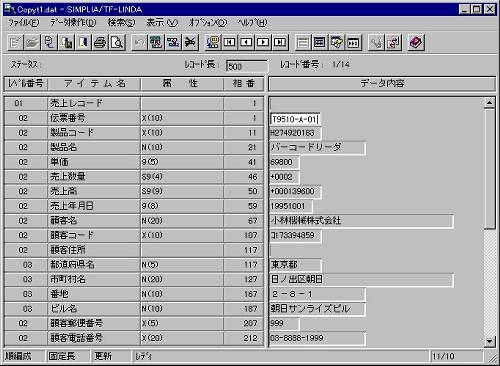This screenshot has width=500, height=366.
Task: Open print preview with the magnifier-page icon
Action: click(x=117, y=42)
